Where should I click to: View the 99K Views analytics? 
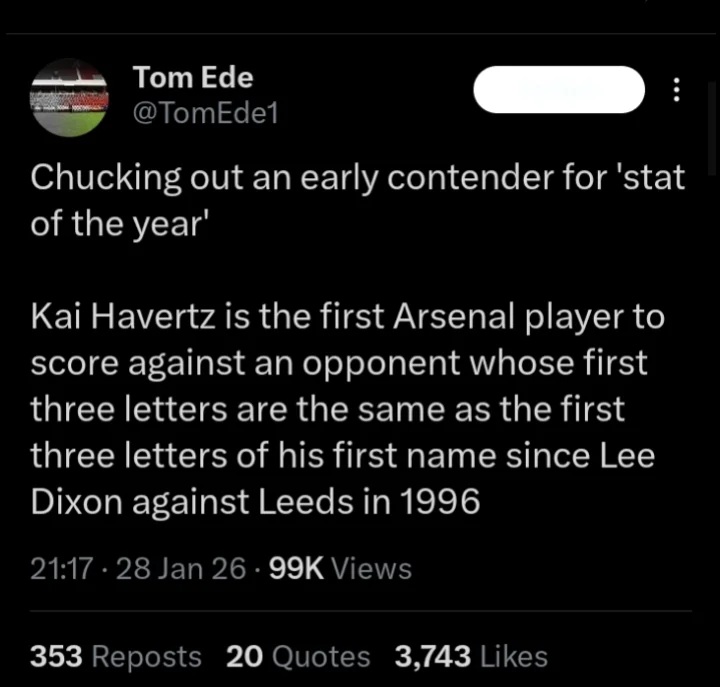click(x=340, y=569)
